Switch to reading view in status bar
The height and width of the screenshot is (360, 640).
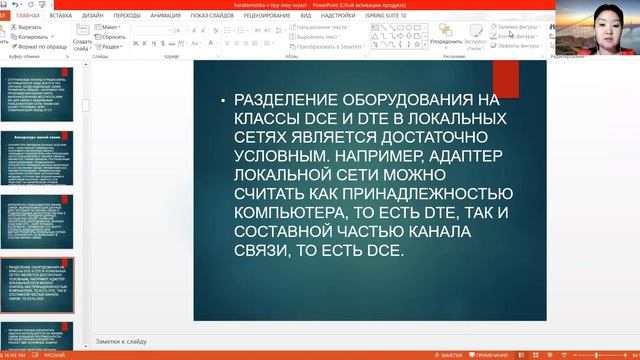[550, 356]
